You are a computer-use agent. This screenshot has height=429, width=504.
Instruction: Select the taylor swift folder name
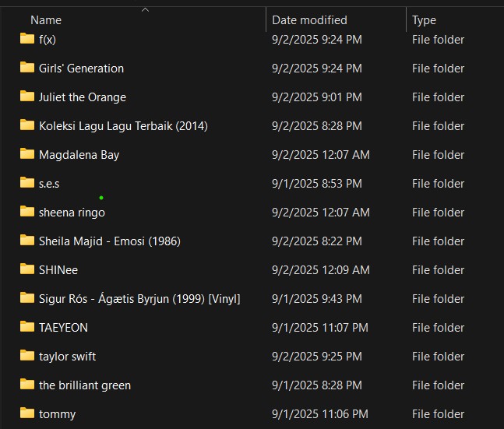68,357
